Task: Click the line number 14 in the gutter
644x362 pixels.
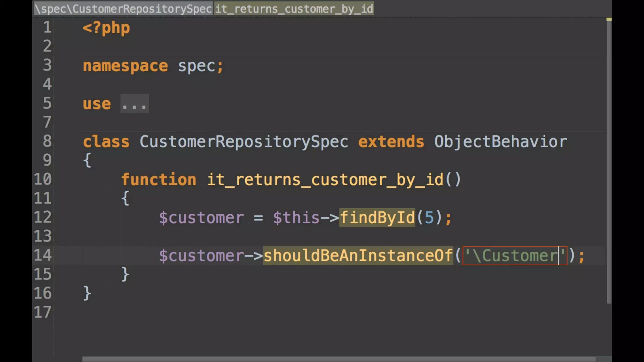Action: coord(42,255)
